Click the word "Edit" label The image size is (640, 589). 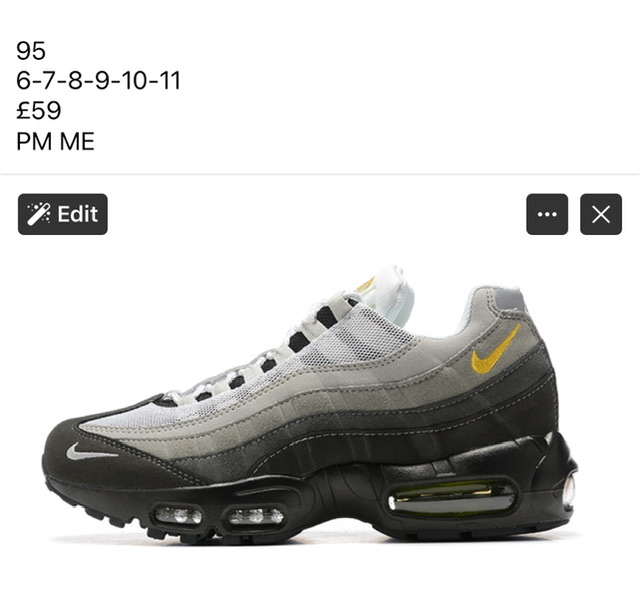[x=78, y=214]
